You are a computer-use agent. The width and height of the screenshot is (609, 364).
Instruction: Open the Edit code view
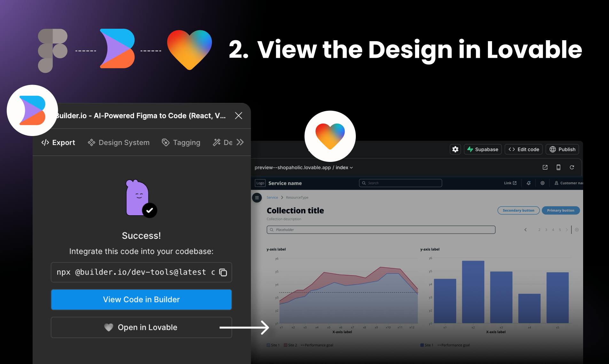click(x=524, y=149)
